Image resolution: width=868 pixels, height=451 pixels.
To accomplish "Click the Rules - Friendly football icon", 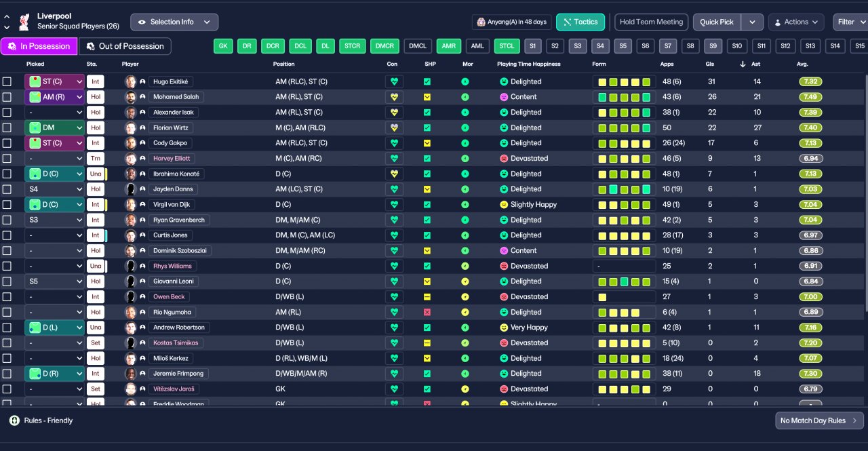I will [14, 420].
